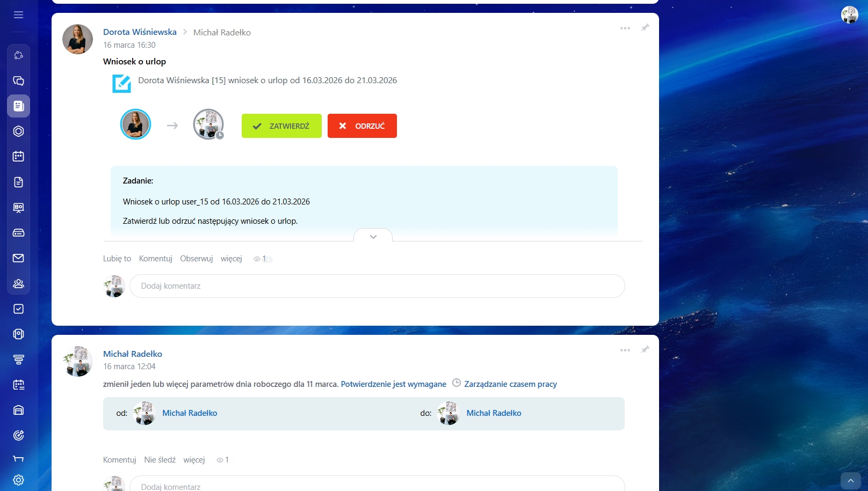
Task: Expand the collapsed Zadanie task description
Action: [x=373, y=237]
